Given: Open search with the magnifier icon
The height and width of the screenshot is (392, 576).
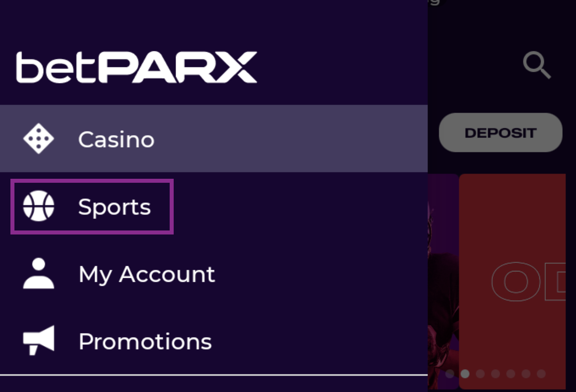Looking at the screenshot, I should 537,65.
